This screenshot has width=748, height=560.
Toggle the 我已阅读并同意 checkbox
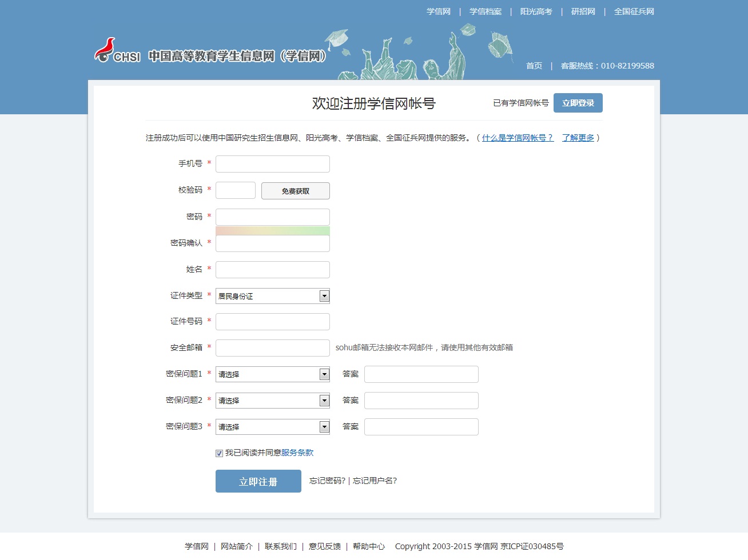click(x=219, y=453)
